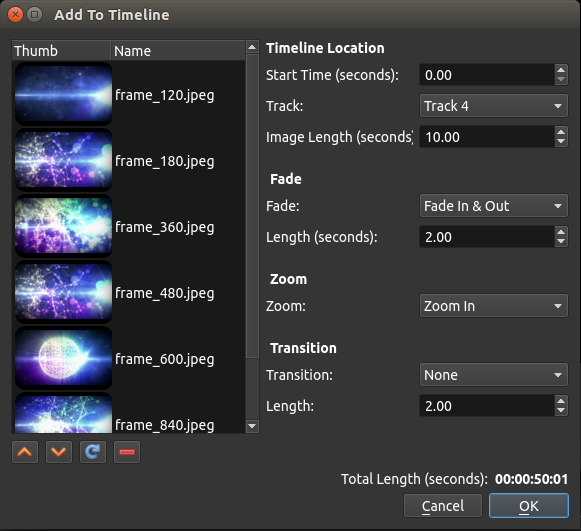Image resolution: width=581 pixels, height=531 pixels.
Task: Click the Name column header
Action: pos(178,51)
